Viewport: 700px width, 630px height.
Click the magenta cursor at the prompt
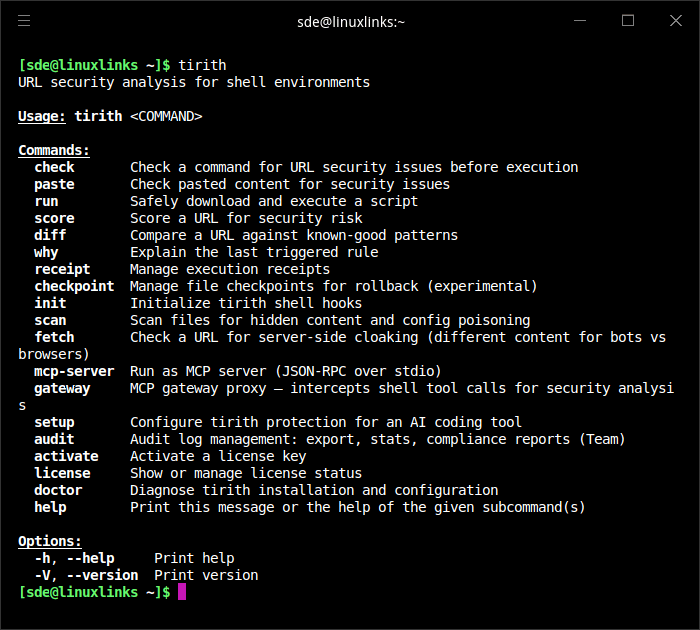182,592
